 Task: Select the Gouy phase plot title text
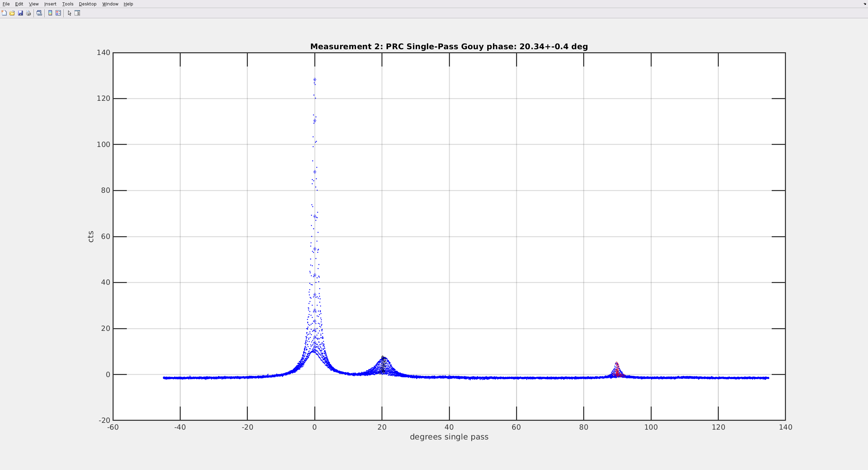[449, 46]
